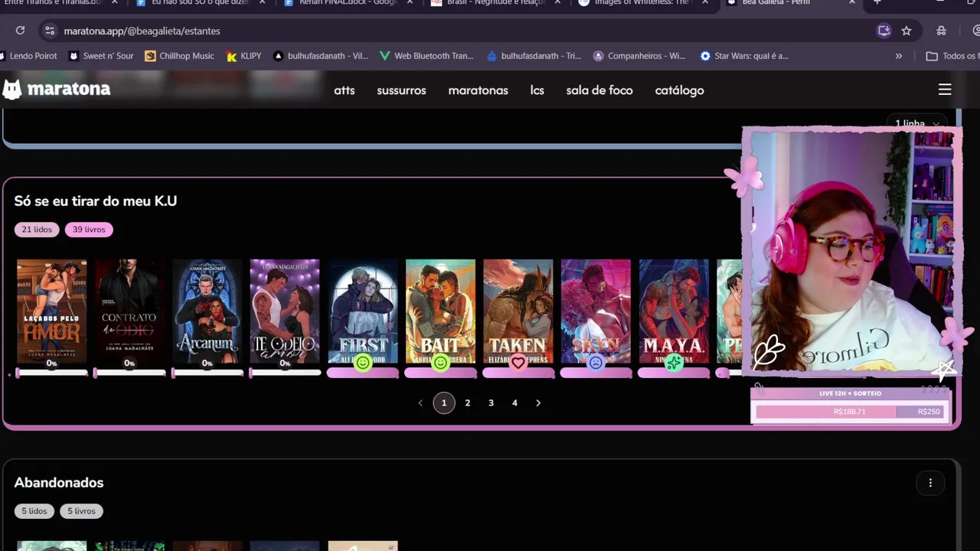Go to shelf page 3
This screenshot has width=980, height=551.
pyautogui.click(x=492, y=403)
